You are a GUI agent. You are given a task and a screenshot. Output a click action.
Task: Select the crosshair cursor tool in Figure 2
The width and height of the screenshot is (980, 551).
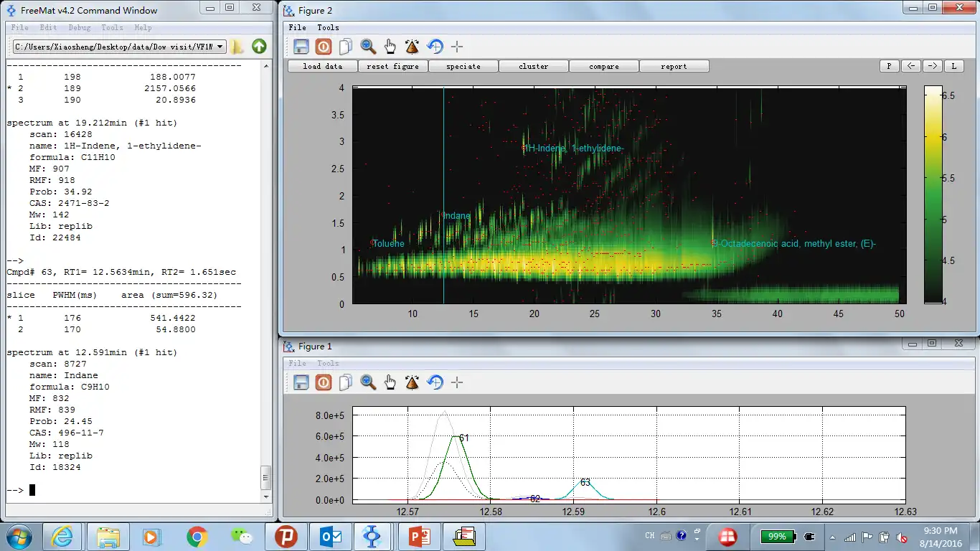457,47
